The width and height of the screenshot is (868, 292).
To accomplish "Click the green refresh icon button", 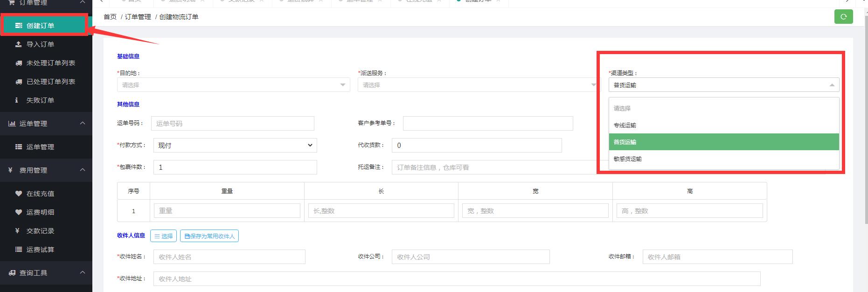I will pyautogui.click(x=843, y=17).
